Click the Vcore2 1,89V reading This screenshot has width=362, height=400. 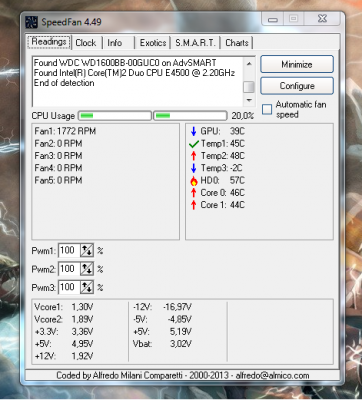(x=64, y=319)
